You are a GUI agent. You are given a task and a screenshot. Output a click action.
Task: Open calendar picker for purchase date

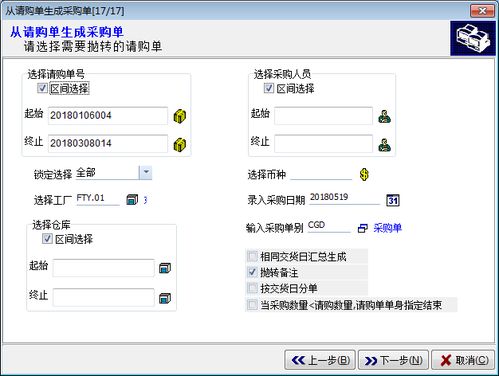point(393,200)
